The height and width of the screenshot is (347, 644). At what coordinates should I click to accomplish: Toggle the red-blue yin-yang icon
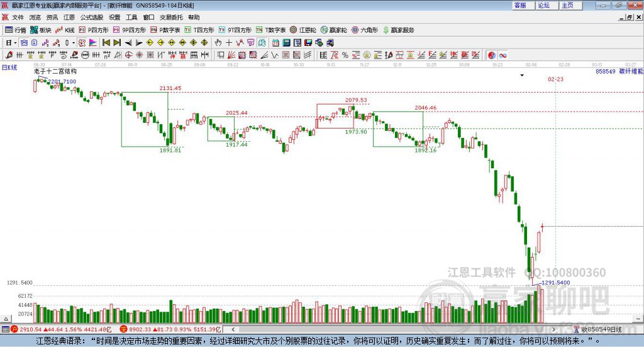(492, 55)
